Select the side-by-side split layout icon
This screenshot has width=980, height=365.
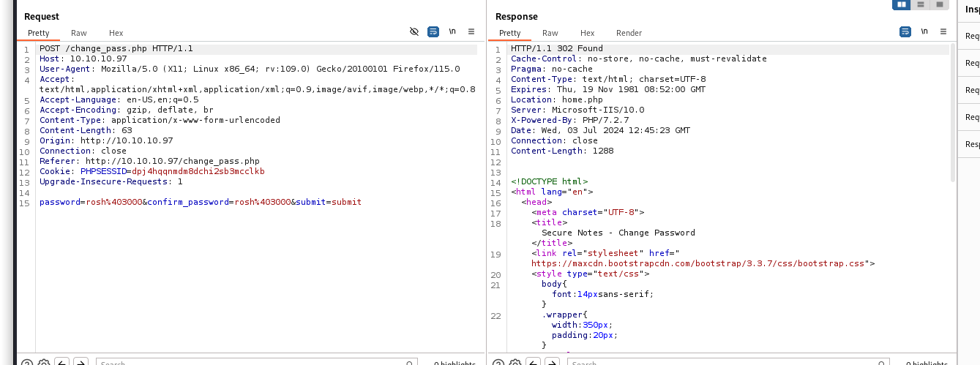tap(901, 4)
